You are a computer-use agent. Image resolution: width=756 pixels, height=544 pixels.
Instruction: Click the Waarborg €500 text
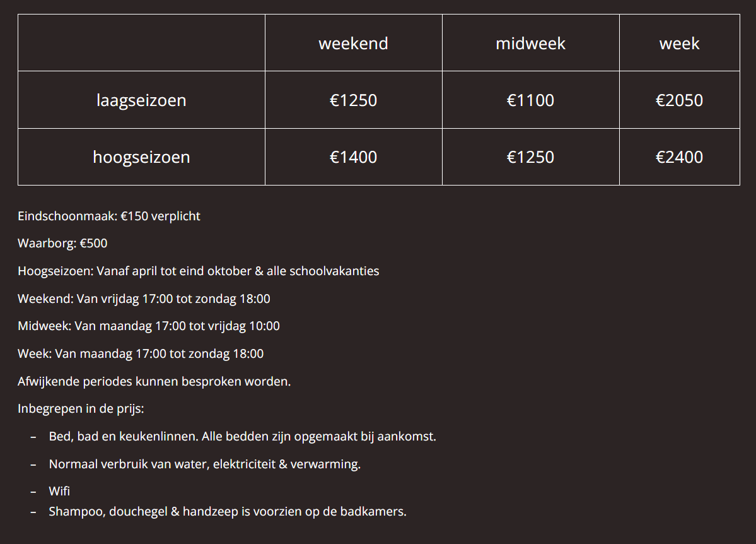click(x=62, y=243)
